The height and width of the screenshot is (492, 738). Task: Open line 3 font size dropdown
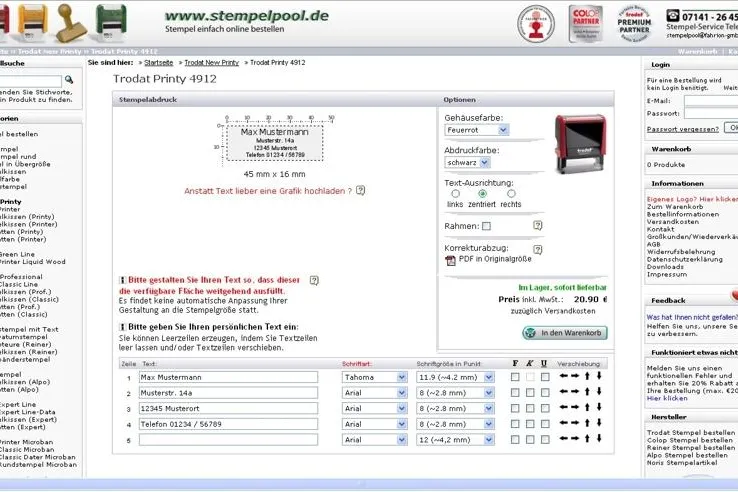455,408
